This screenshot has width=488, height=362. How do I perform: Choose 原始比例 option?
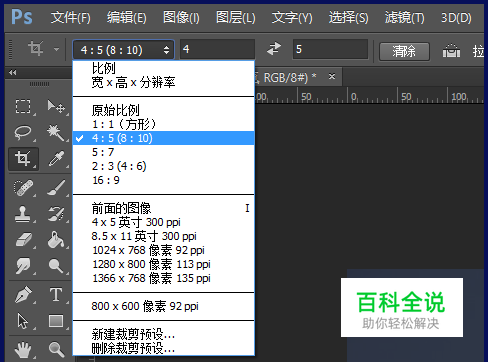[x=163, y=110]
